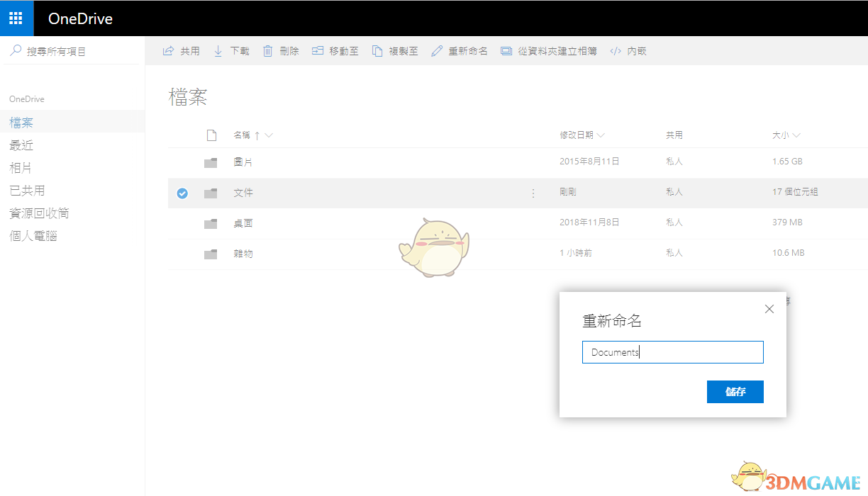This screenshot has width=868, height=496.
Task: Expand the 修改日期 column sort dropdown
Action: 601,135
